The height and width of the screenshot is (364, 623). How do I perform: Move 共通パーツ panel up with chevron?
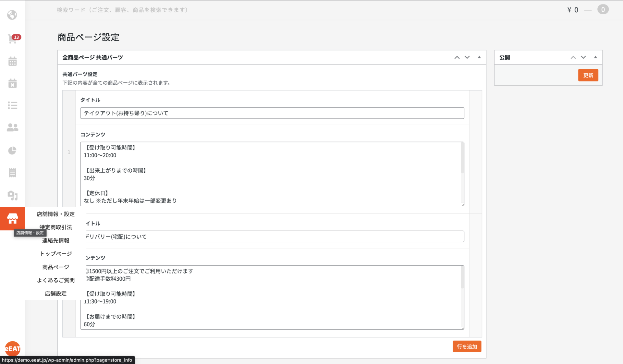point(457,57)
